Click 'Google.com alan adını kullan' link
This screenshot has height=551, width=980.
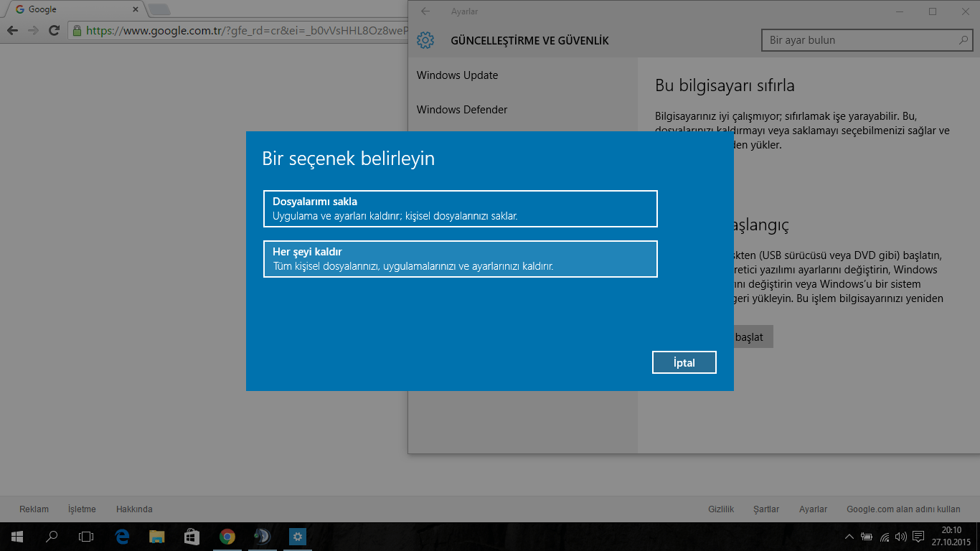tap(903, 509)
